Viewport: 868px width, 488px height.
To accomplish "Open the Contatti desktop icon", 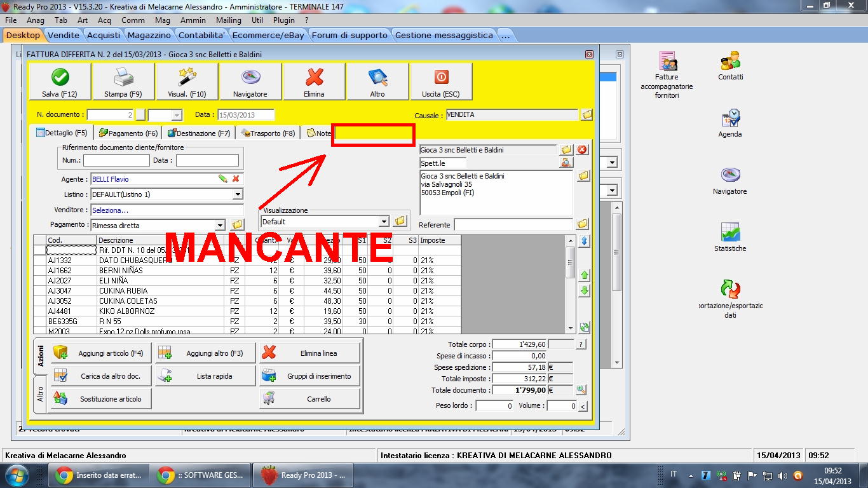I will [730, 66].
